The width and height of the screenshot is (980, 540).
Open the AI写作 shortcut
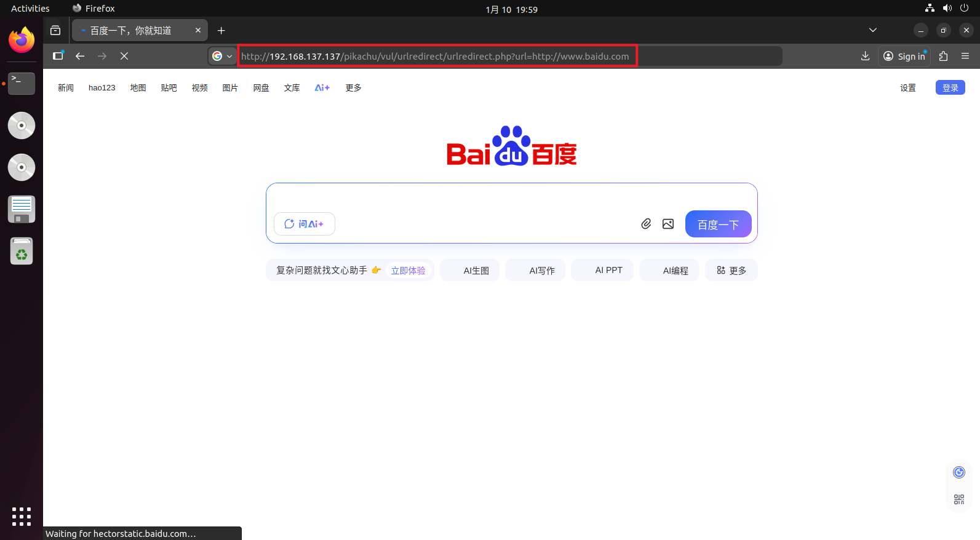point(535,270)
